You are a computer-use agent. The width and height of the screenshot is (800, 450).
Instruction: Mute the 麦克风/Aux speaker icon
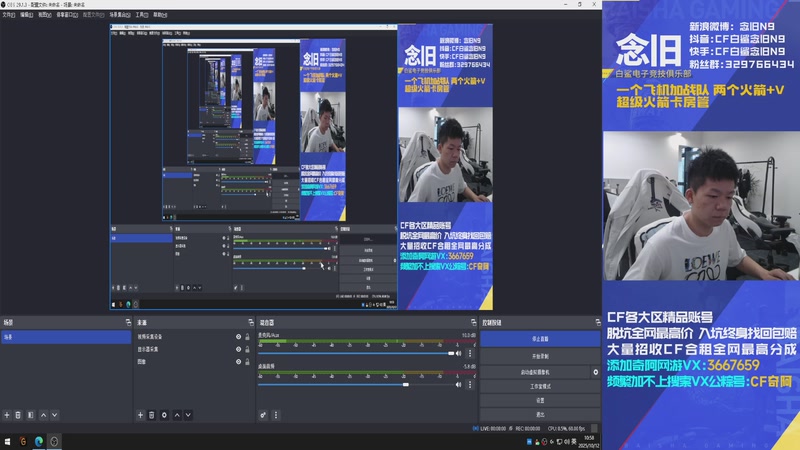click(459, 353)
